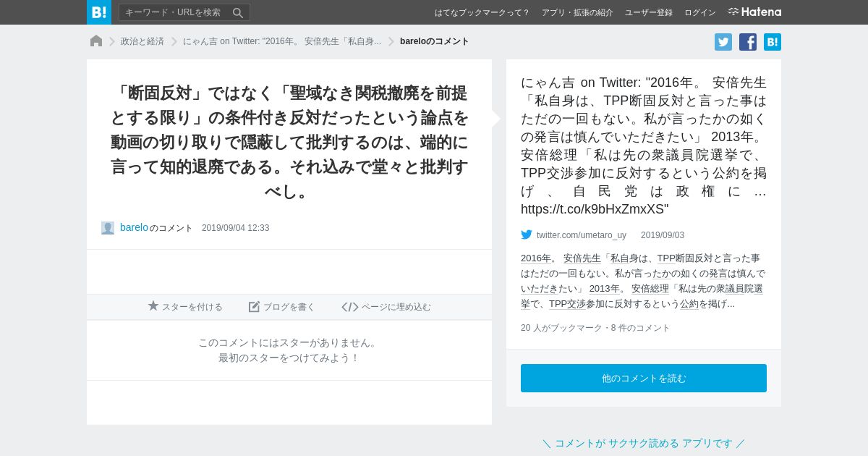The width and height of the screenshot is (868, 456).
Task: Click ページに埋め込む embed button
Action: [386, 307]
